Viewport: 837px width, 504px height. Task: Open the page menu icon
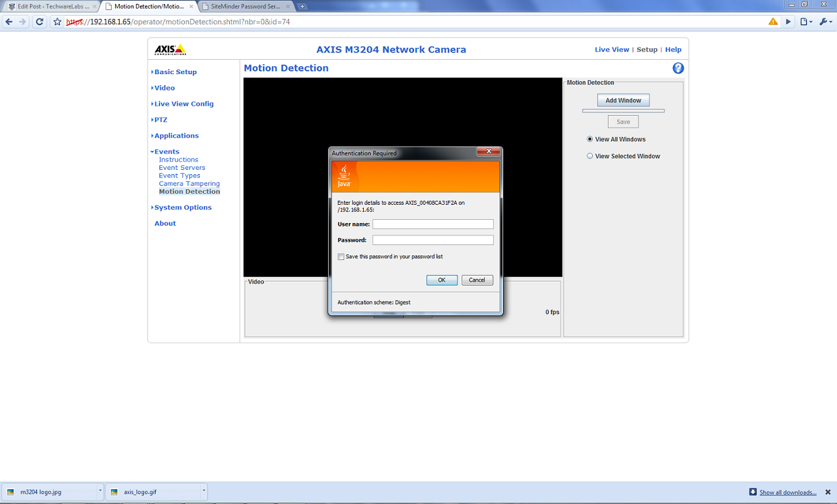806,21
